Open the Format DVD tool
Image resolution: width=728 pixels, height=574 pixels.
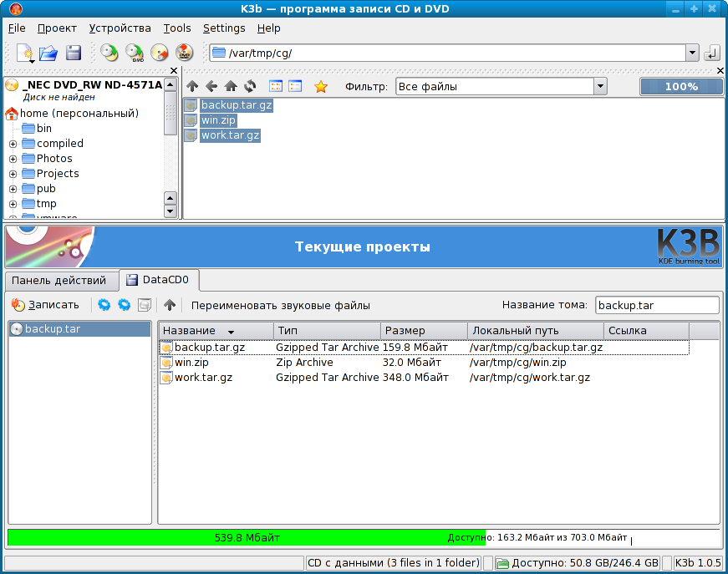coord(185,53)
